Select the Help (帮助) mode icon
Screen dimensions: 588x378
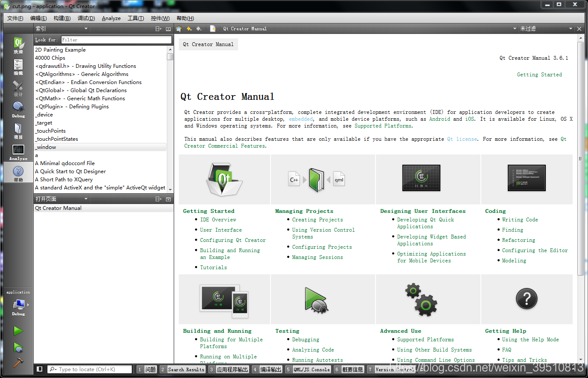pos(18,173)
